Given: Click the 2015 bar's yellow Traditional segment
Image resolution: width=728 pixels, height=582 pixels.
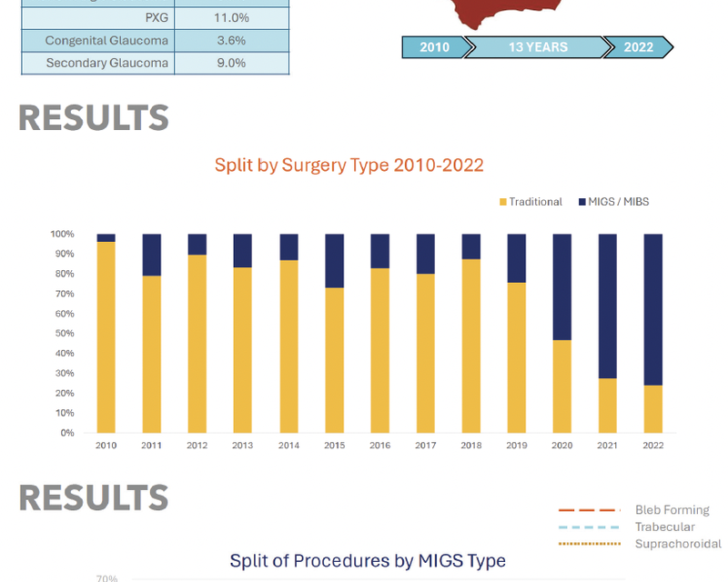Looking at the screenshot, I should click(334, 360).
